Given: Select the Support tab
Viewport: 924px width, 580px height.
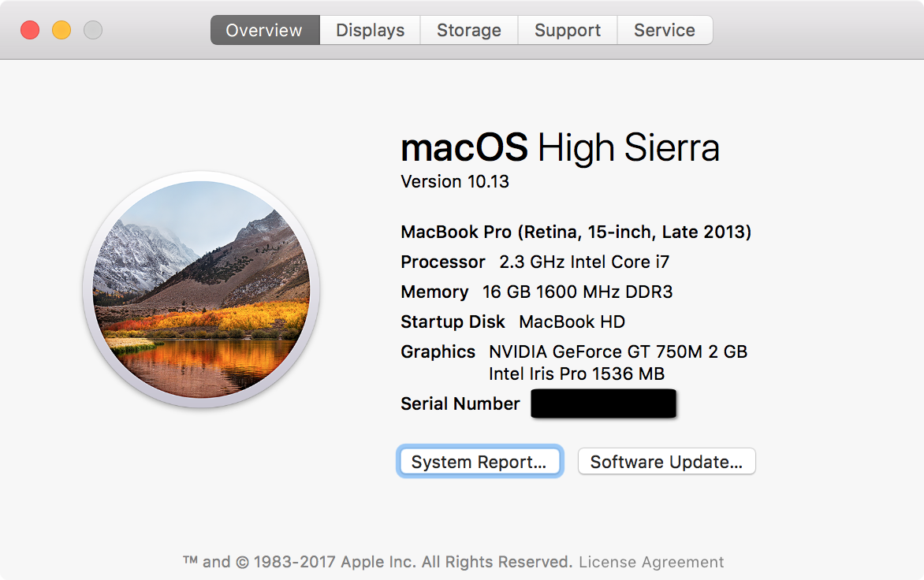Looking at the screenshot, I should tap(567, 30).
